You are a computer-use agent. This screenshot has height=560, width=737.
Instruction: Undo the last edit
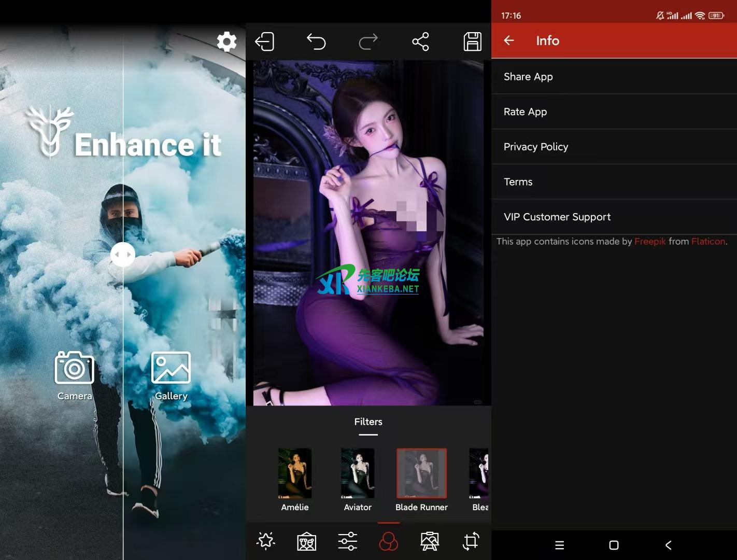pyautogui.click(x=316, y=41)
